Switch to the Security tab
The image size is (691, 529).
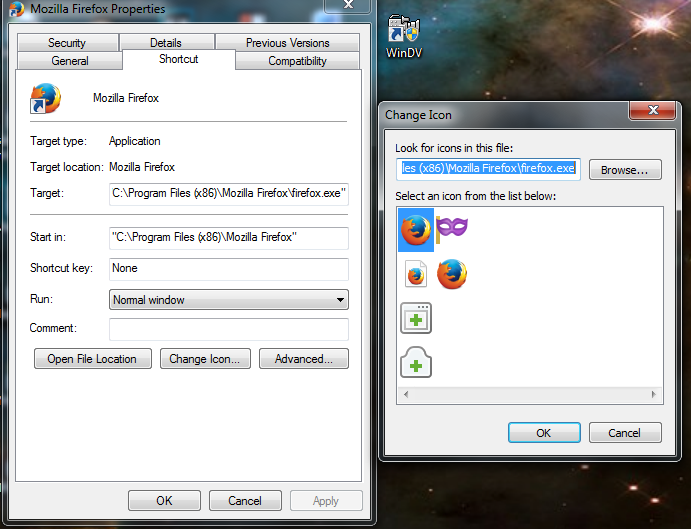click(67, 43)
